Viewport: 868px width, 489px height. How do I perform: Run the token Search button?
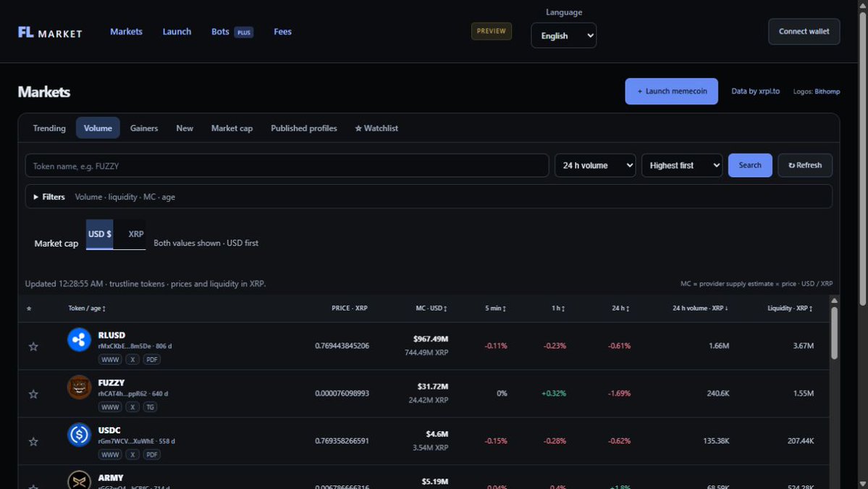[x=750, y=166]
